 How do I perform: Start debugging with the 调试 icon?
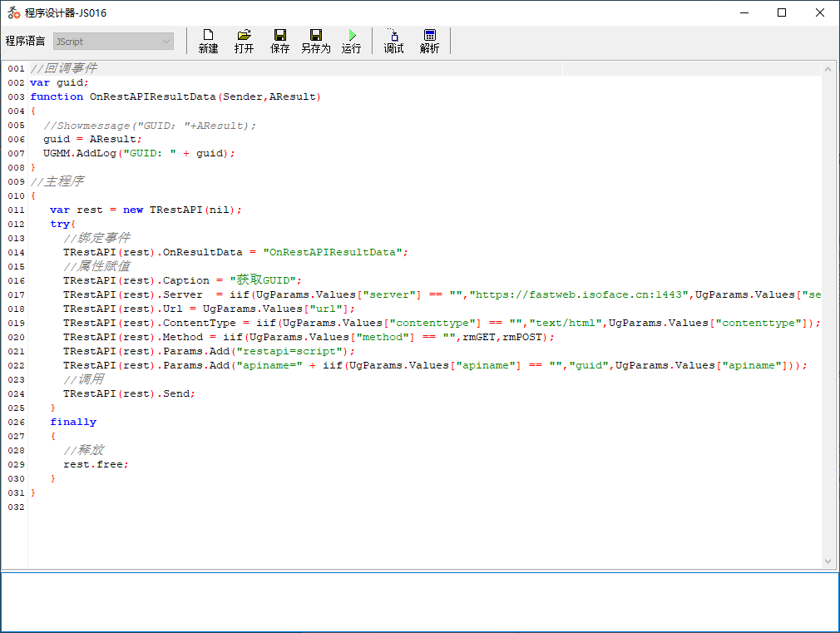pyautogui.click(x=393, y=42)
